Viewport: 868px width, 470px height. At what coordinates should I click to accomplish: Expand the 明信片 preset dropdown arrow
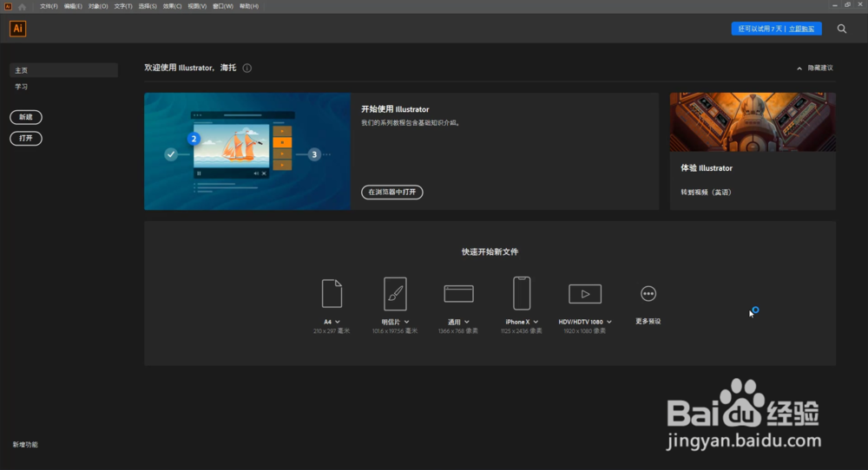(x=406, y=322)
